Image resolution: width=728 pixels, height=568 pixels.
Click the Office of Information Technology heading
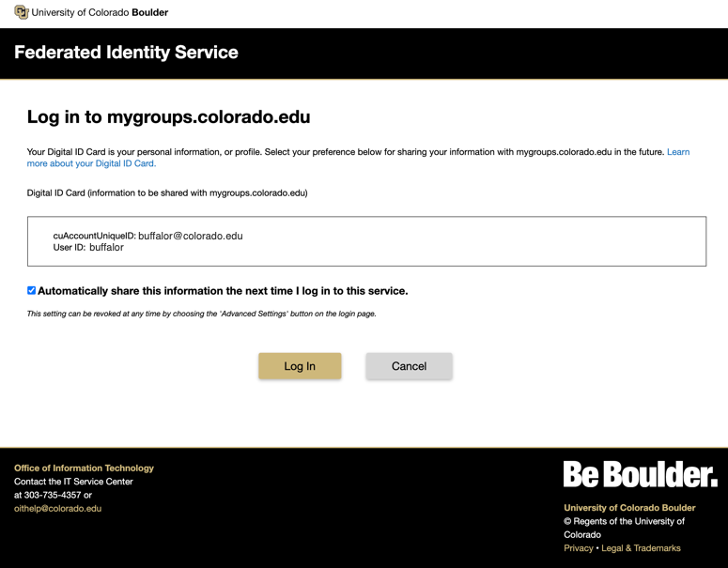(x=84, y=468)
